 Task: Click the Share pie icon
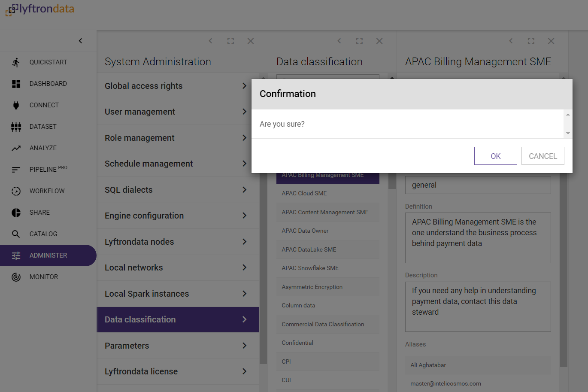(16, 213)
